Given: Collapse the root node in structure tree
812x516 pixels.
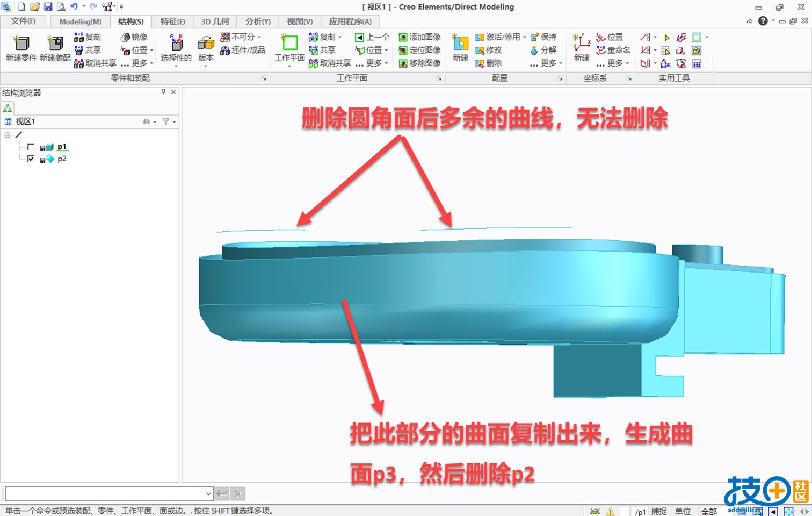Looking at the screenshot, I should tap(8, 135).
